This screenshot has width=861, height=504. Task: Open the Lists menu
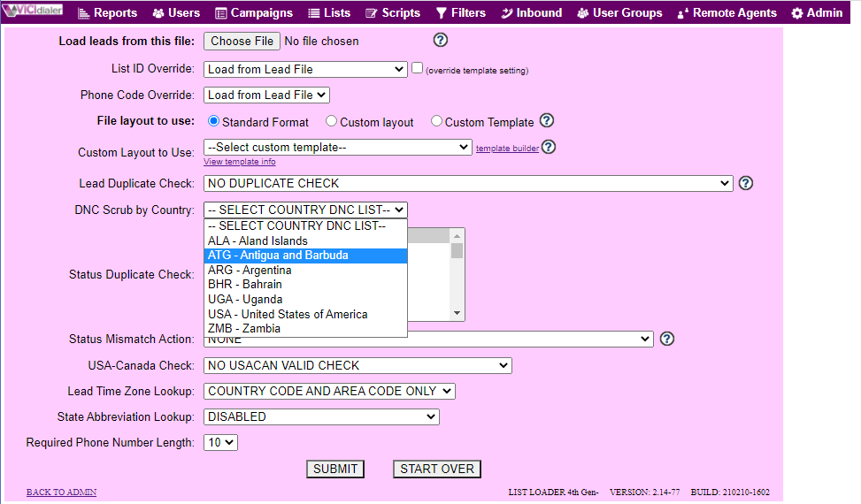click(x=329, y=12)
